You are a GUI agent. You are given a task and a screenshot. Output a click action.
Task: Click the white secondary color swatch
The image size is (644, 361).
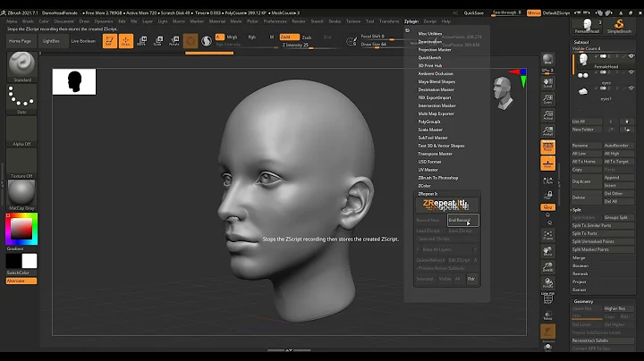30,261
